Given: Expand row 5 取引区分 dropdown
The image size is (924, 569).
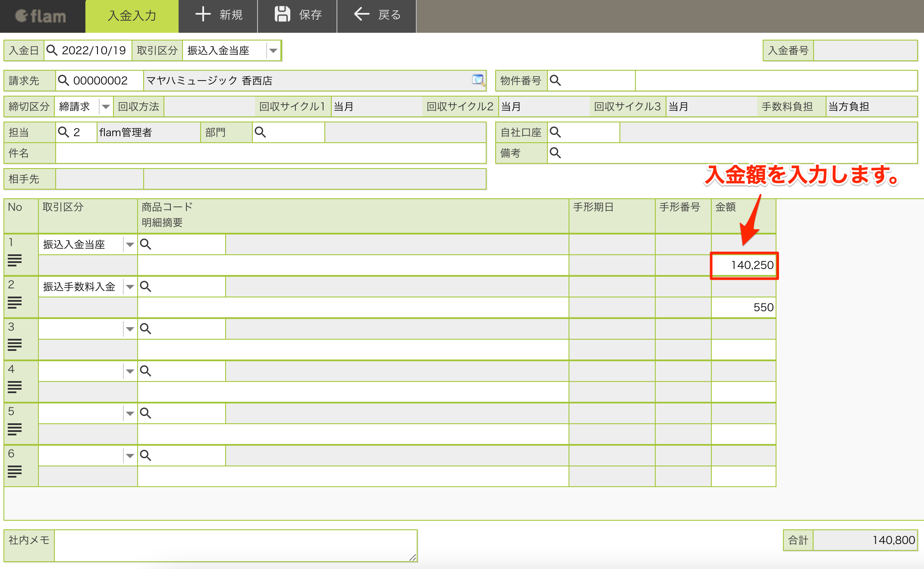Looking at the screenshot, I should point(129,414).
